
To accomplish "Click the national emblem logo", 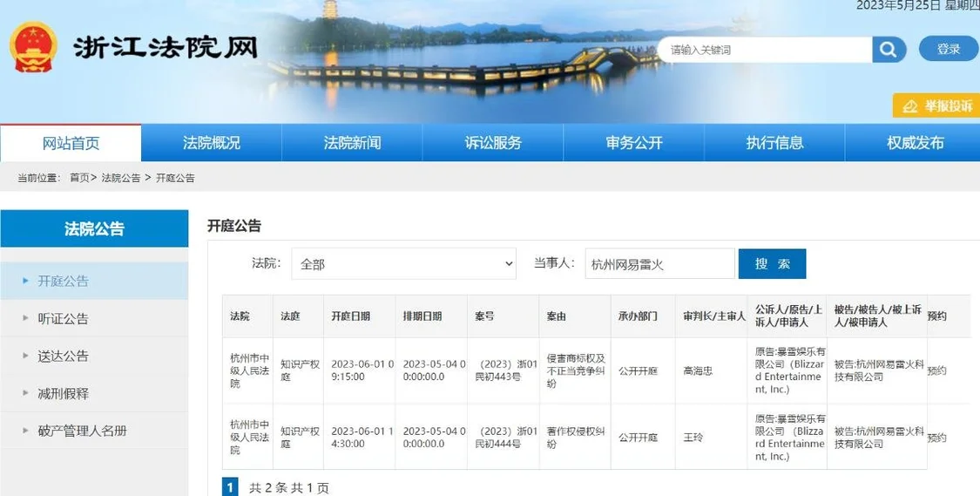I will coord(34,48).
